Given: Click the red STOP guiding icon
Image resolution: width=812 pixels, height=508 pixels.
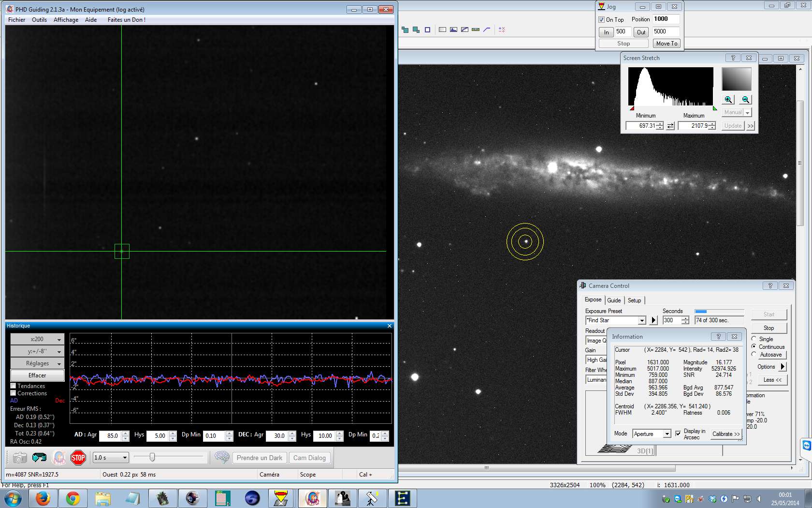Looking at the screenshot, I should (x=78, y=458).
